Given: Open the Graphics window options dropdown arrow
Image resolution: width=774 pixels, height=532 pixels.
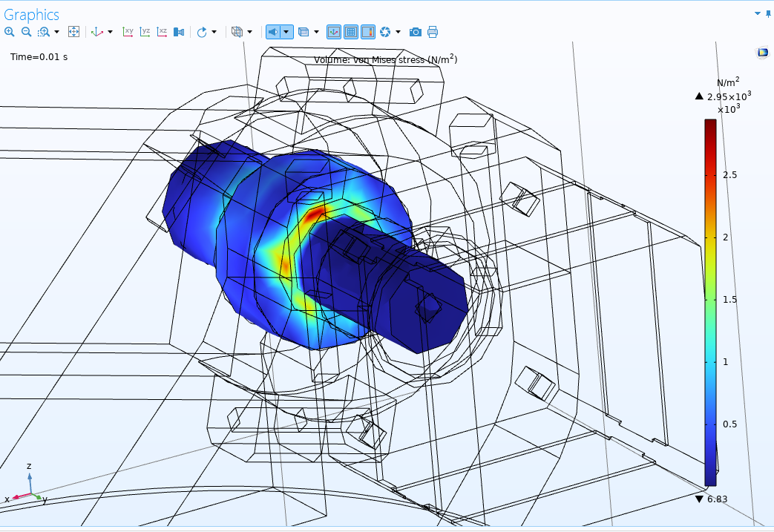Looking at the screenshot, I should pyautogui.click(x=758, y=13).
